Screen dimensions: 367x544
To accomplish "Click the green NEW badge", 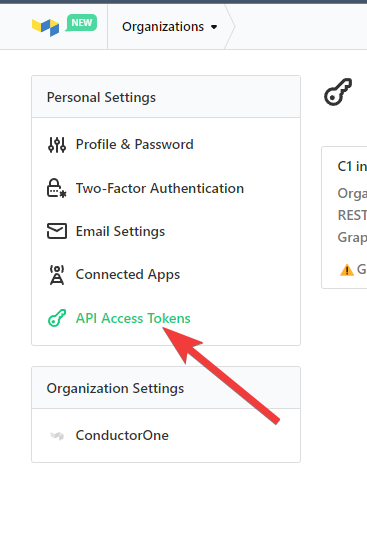I will pyautogui.click(x=81, y=23).
